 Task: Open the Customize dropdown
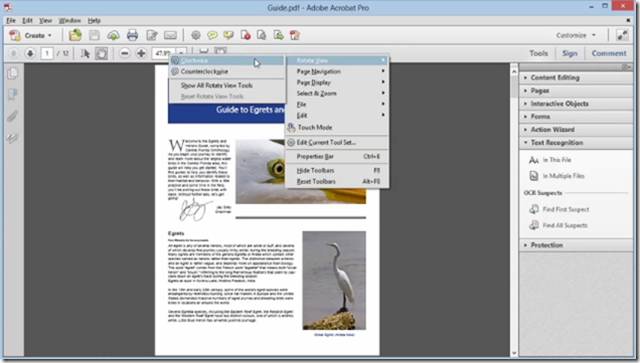tap(576, 35)
